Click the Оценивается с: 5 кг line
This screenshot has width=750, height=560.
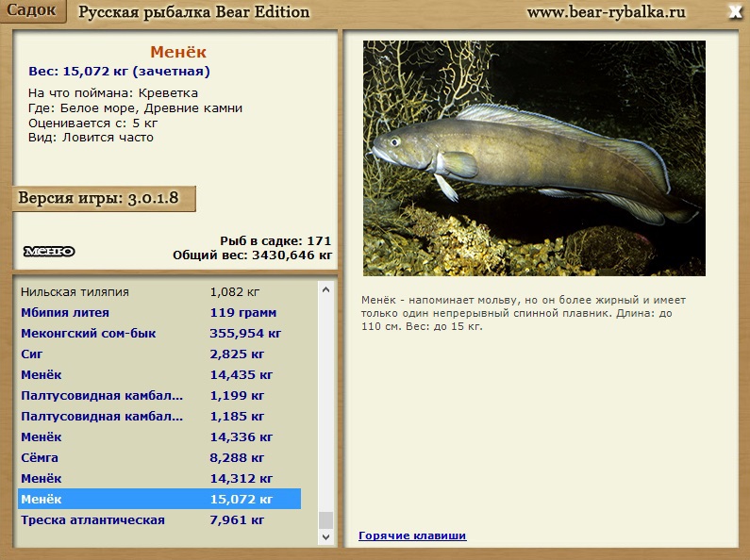point(92,124)
